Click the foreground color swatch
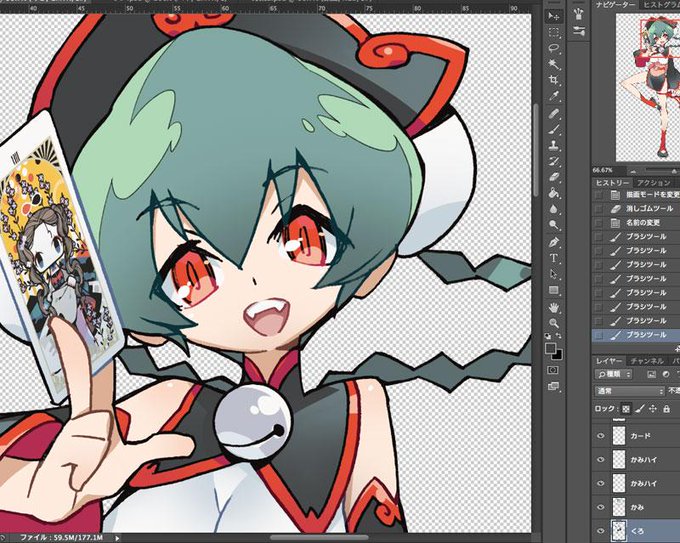680x543 pixels. (550, 348)
